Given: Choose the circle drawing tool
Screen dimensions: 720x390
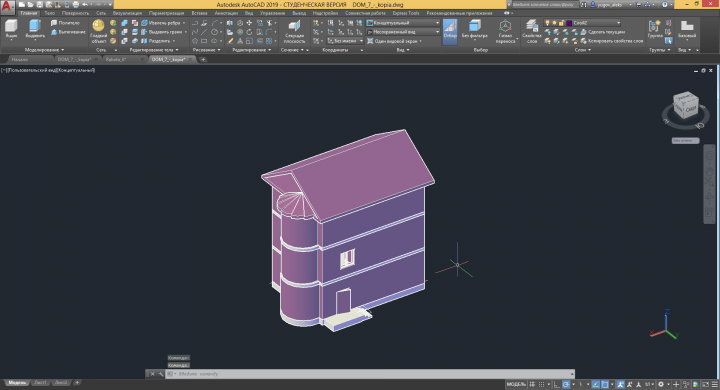Looking at the screenshot, I should point(214,32).
